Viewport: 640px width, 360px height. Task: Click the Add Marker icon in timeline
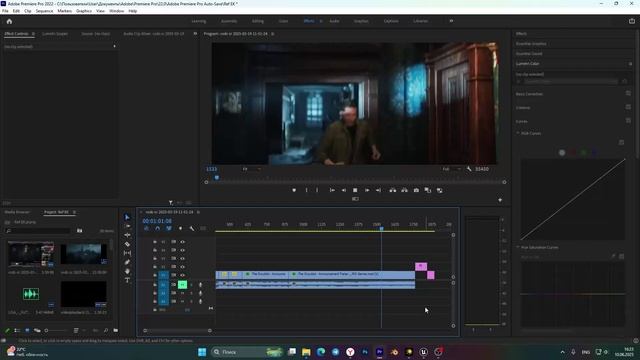(x=180, y=229)
